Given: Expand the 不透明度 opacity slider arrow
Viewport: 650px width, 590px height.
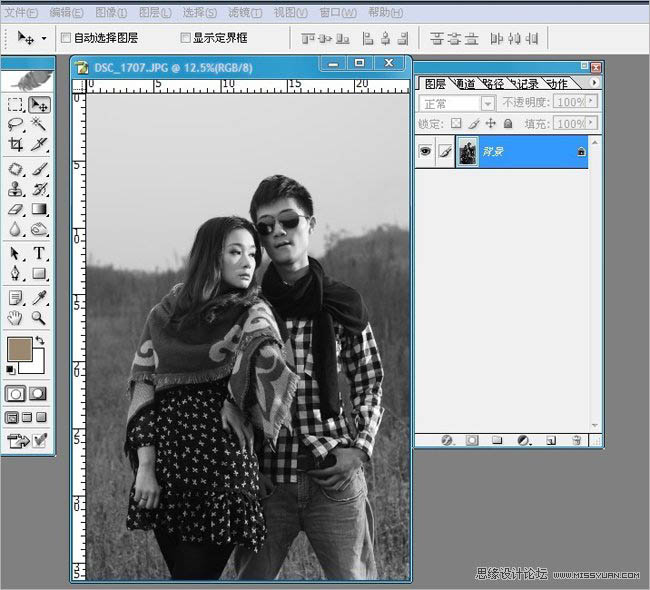Looking at the screenshot, I should point(591,104).
